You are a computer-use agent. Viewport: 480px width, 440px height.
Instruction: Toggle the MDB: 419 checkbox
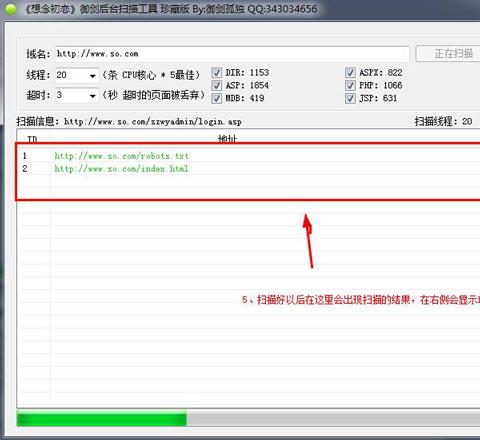tap(217, 98)
